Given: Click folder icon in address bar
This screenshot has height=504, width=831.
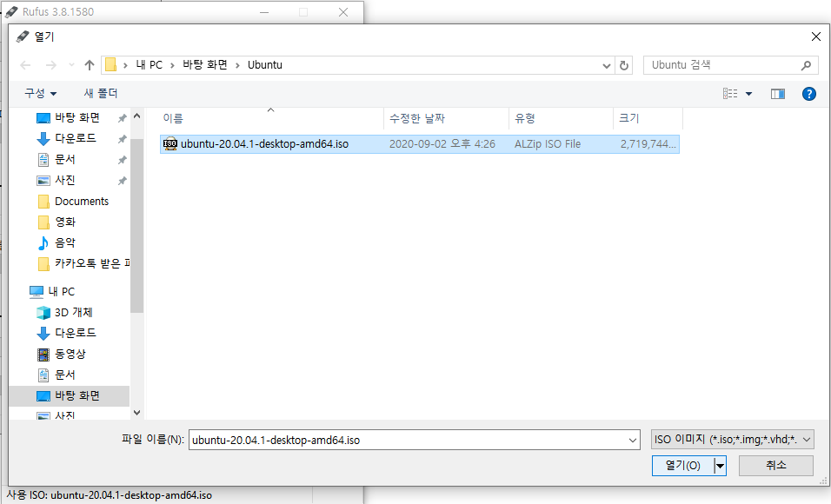Looking at the screenshot, I should (110, 65).
